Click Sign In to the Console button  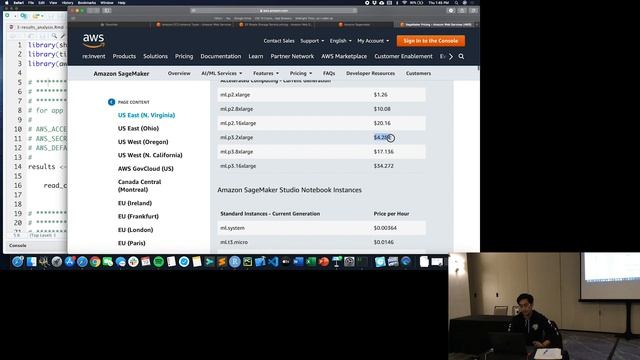pyautogui.click(x=431, y=41)
